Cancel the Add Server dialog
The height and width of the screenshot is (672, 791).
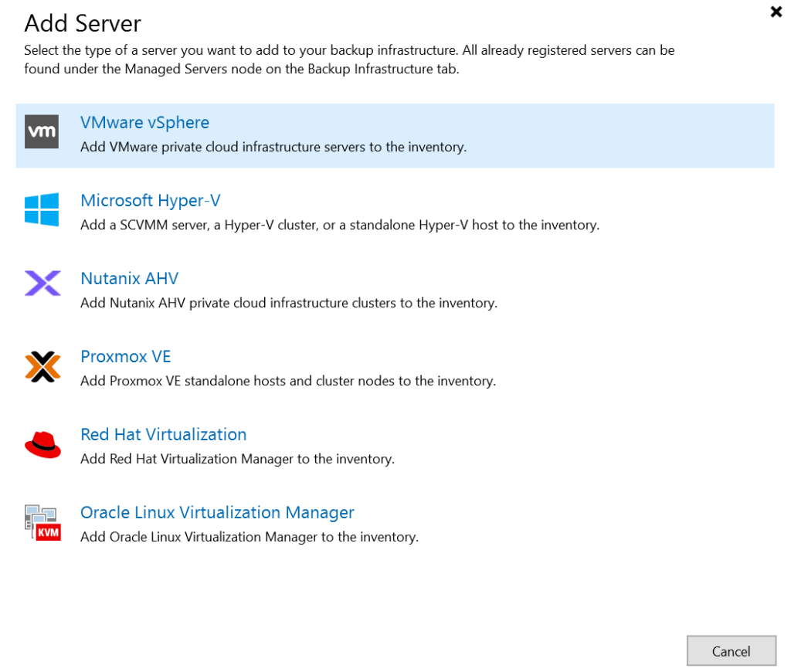(731, 651)
